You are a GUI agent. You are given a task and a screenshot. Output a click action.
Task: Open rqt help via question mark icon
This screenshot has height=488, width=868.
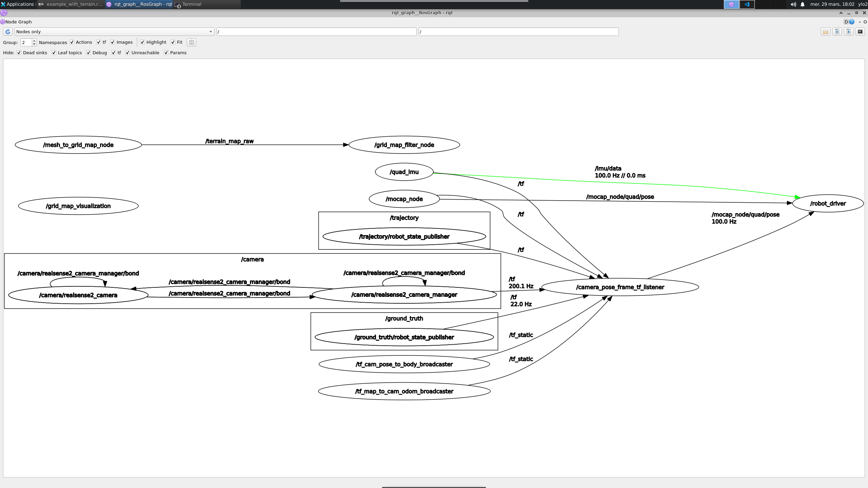click(852, 22)
